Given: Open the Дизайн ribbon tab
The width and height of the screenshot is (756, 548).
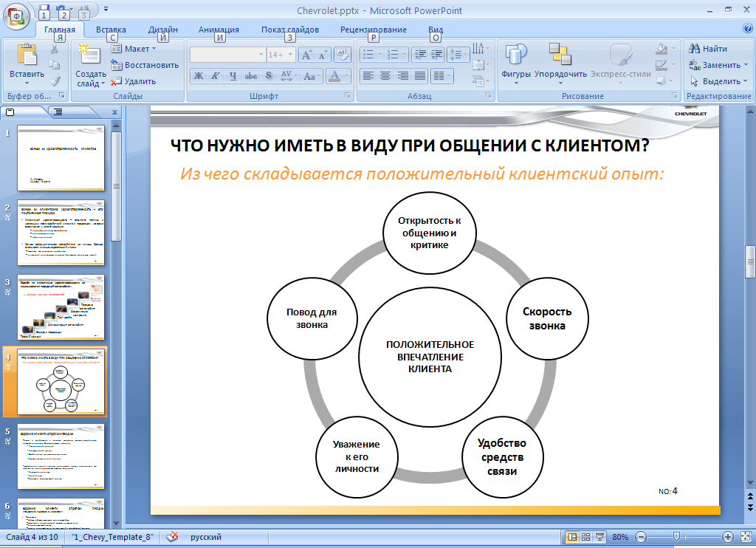Looking at the screenshot, I should click(x=163, y=30).
